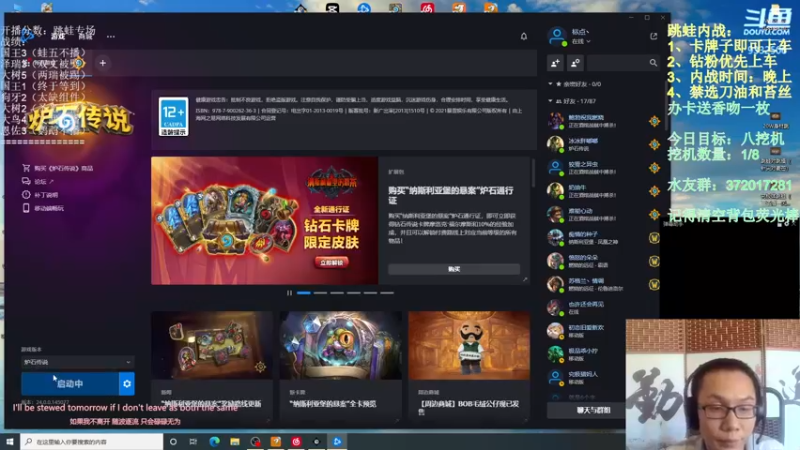Open Cortana circle icon on the taskbar
The image size is (800, 450).
[x=173, y=441]
